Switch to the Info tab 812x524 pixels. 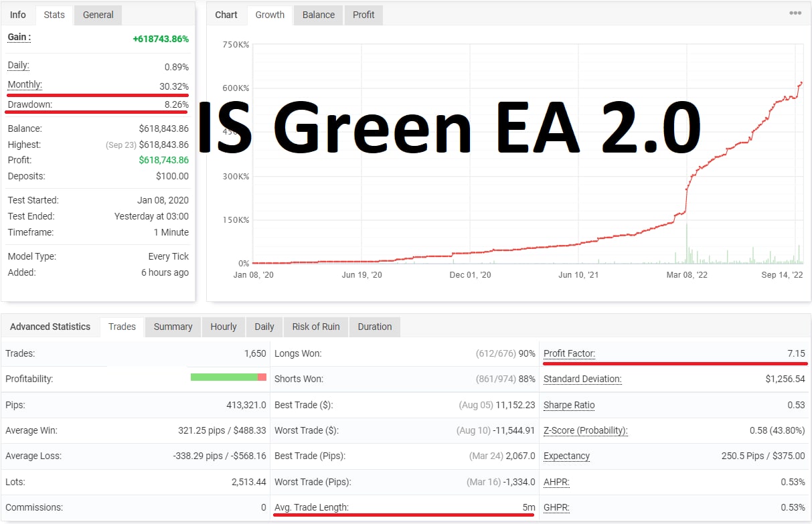(x=18, y=15)
